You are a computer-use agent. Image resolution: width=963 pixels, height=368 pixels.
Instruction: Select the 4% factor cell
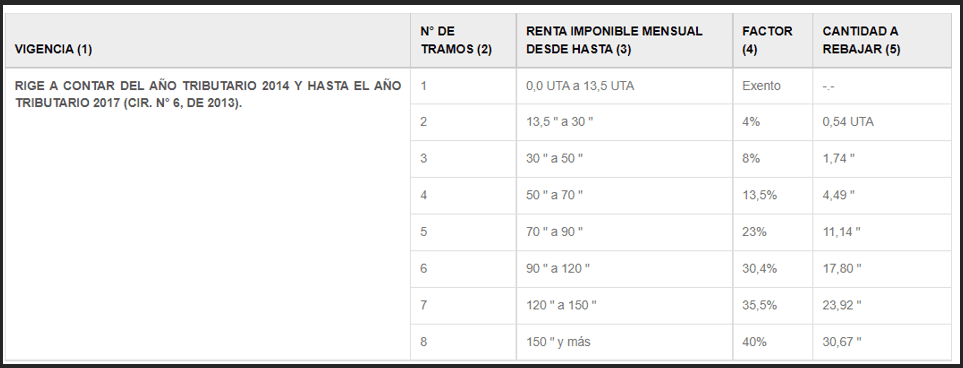click(x=773, y=122)
